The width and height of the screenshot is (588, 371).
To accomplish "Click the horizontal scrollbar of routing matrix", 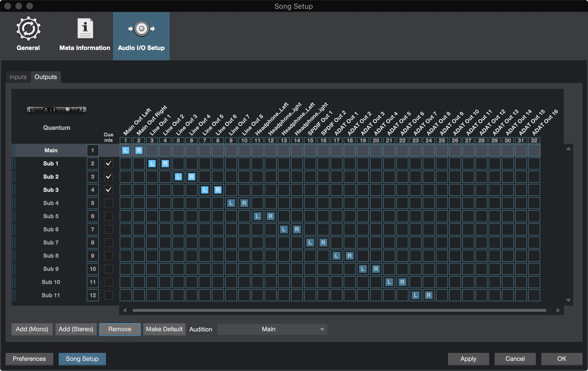I will pyautogui.click(x=340, y=310).
